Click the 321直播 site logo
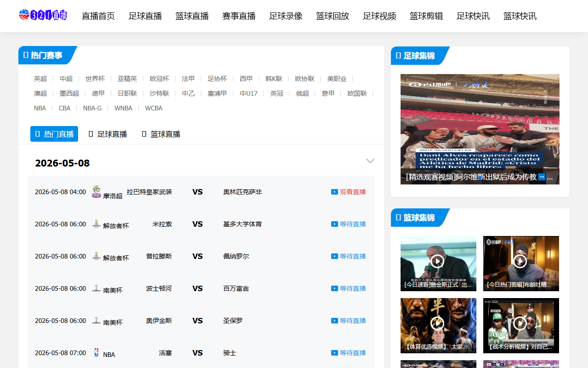This screenshot has width=588, height=368. (x=43, y=15)
